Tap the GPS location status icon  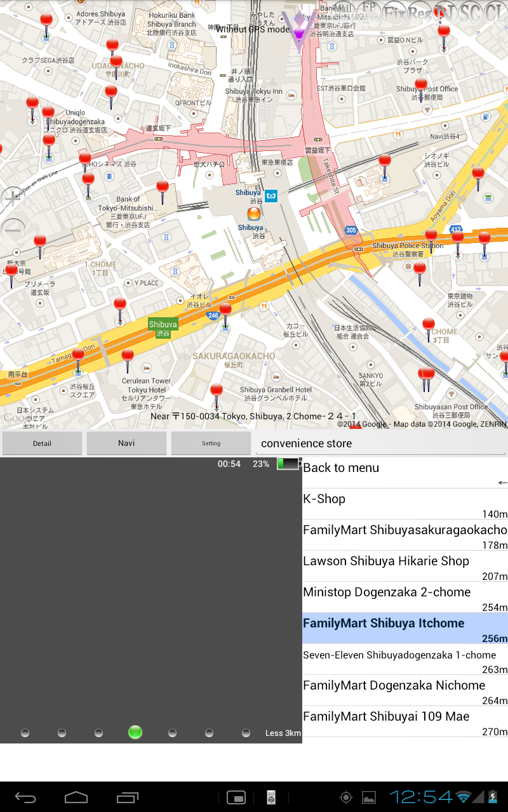346,797
